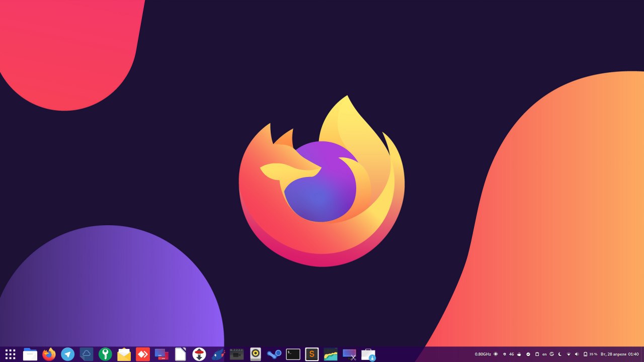Click the circular G tray icon

[x=552, y=354]
